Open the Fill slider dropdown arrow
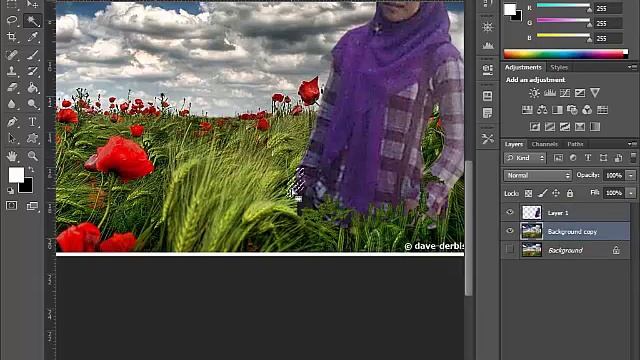 click(x=631, y=193)
